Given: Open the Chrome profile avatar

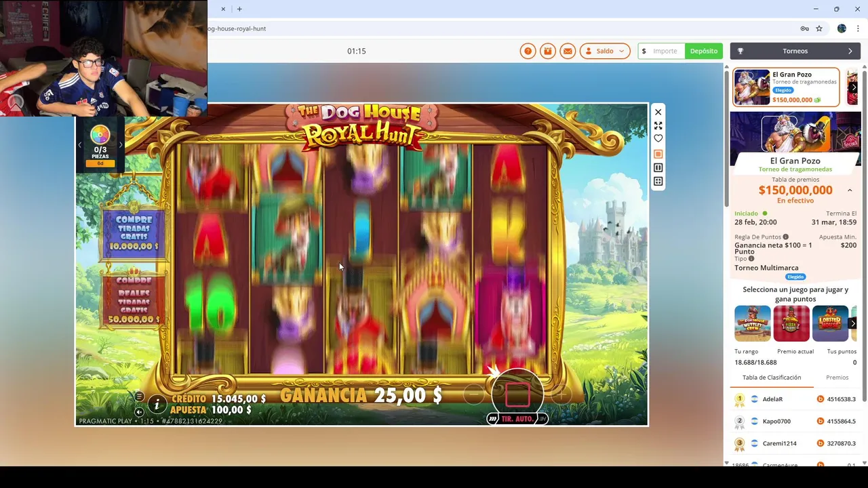Looking at the screenshot, I should click(x=842, y=28).
